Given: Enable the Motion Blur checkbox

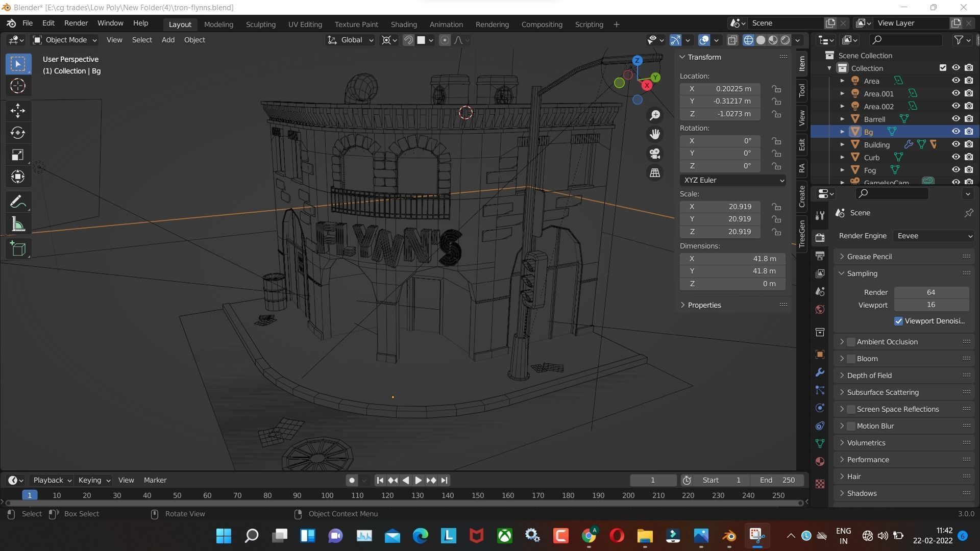Looking at the screenshot, I should pos(851,426).
